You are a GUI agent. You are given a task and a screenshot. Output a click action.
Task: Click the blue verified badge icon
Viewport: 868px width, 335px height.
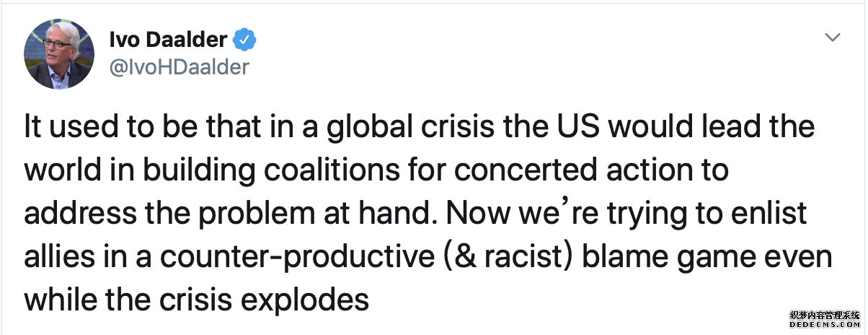[x=247, y=40]
